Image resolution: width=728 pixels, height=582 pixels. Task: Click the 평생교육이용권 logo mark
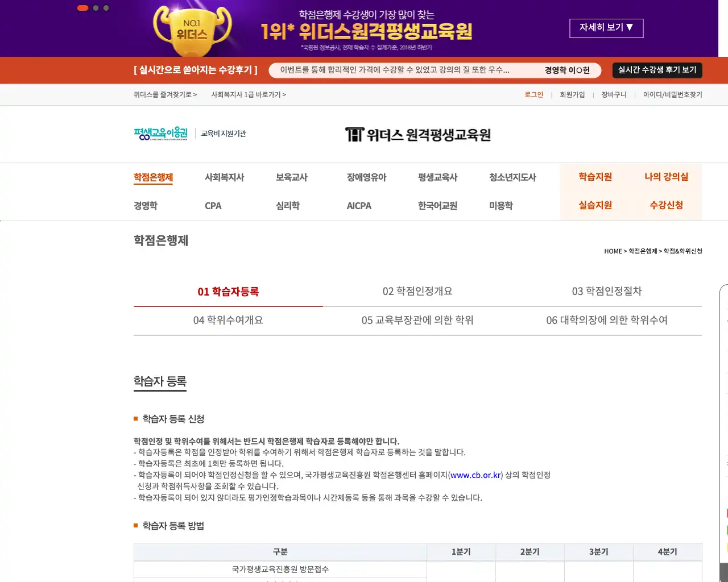coord(160,133)
